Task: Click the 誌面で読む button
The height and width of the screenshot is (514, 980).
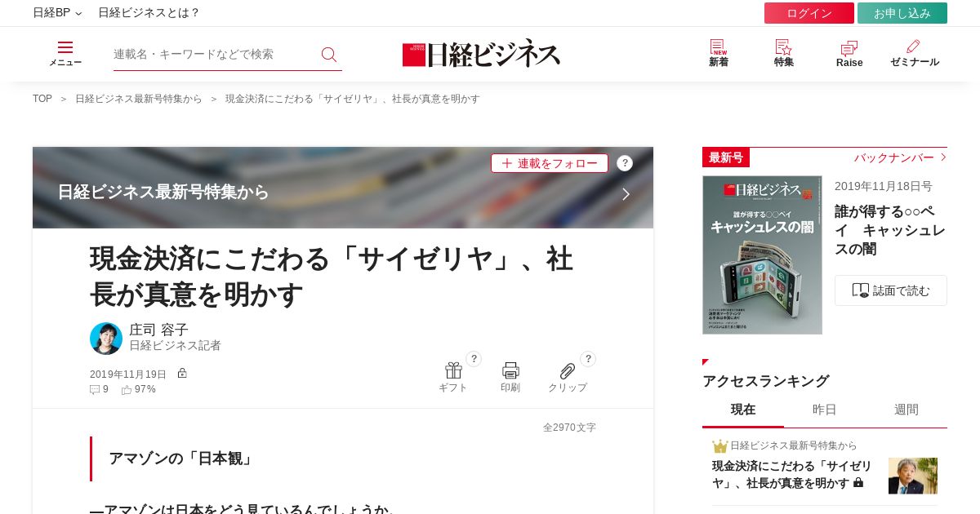Action: point(891,290)
